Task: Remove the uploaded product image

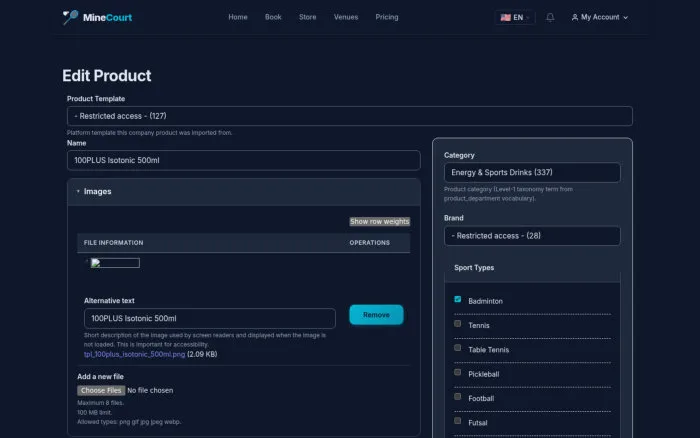Action: click(x=376, y=315)
